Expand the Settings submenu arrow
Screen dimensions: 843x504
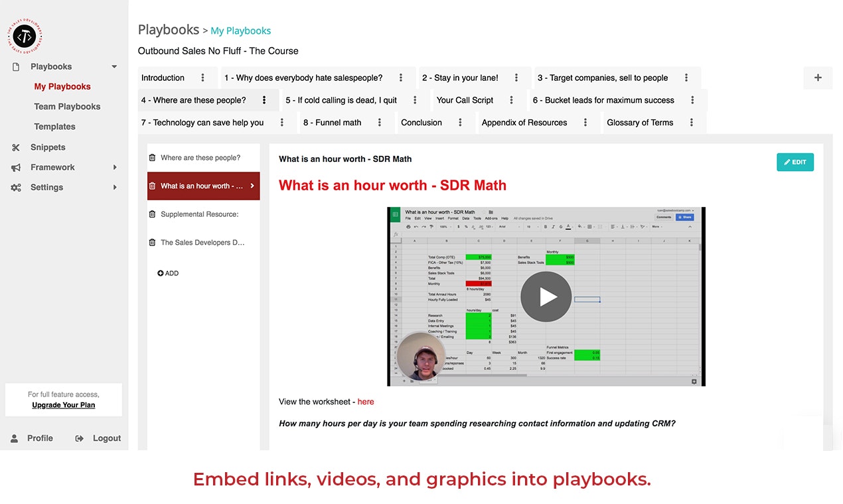(x=115, y=188)
